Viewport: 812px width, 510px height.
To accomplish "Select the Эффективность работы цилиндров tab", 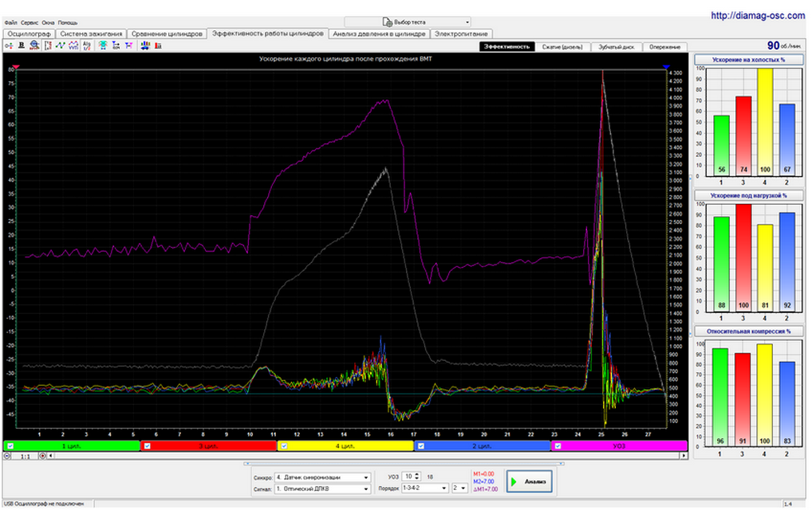I will [x=268, y=33].
